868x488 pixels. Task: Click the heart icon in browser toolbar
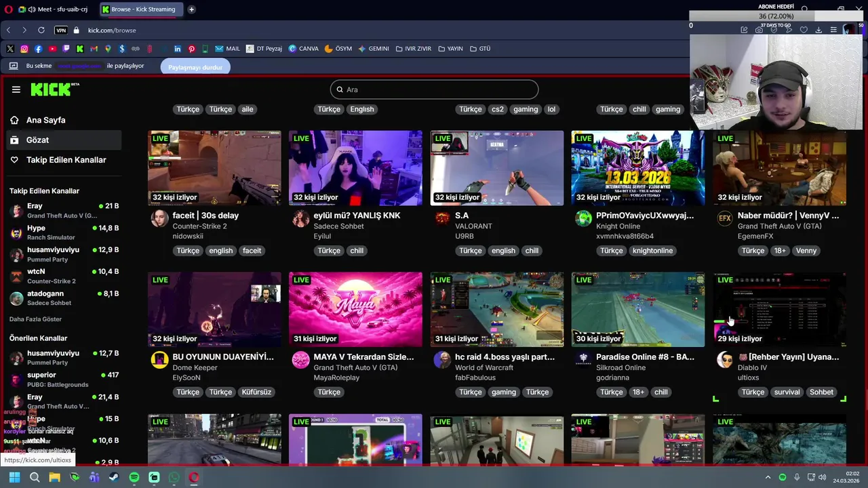click(804, 30)
